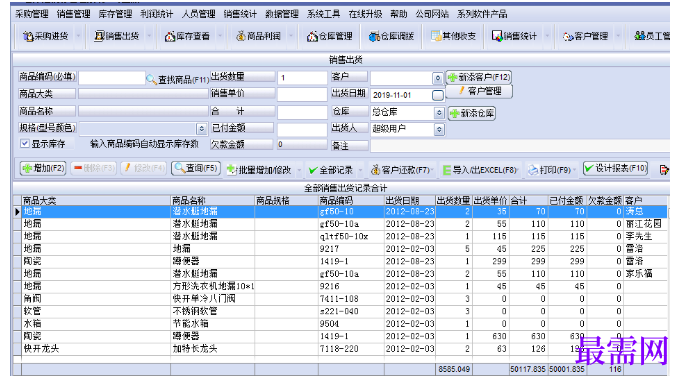Expand the arrow beside 采购进货

point(78,36)
